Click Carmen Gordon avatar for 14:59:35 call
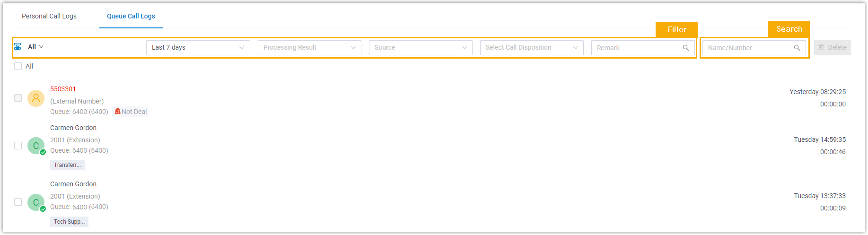The image size is (868, 235). point(36,146)
